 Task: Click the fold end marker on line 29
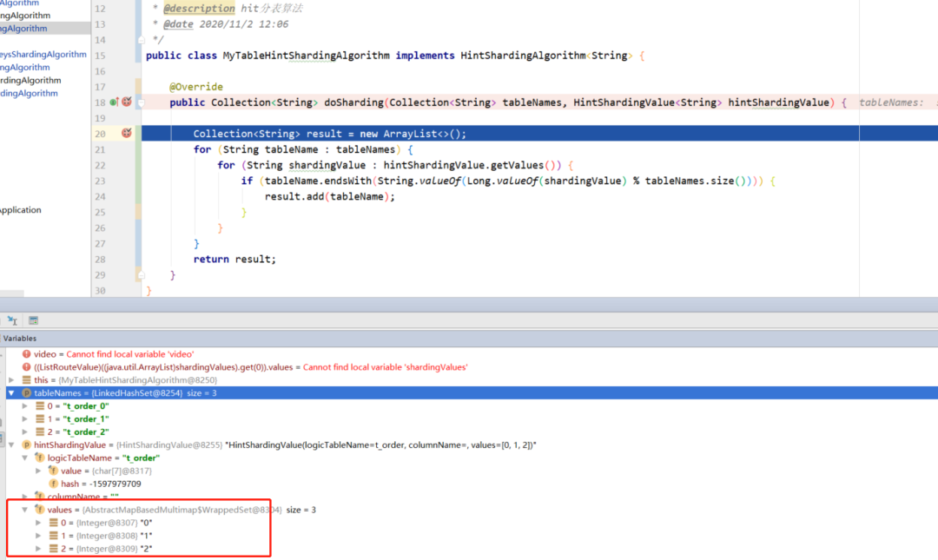click(142, 275)
